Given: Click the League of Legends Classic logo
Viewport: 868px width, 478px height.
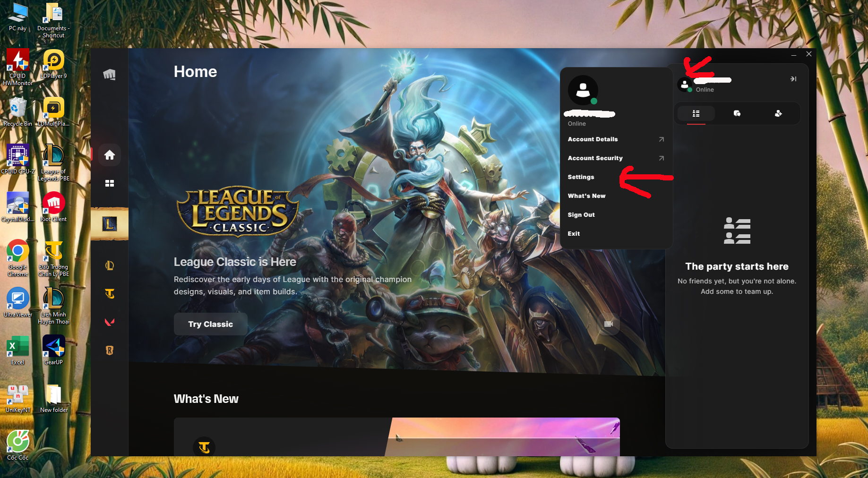Looking at the screenshot, I should coord(238,212).
